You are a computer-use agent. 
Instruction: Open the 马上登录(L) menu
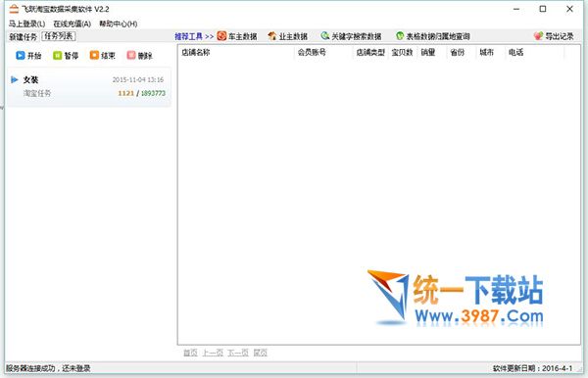pyautogui.click(x=27, y=24)
